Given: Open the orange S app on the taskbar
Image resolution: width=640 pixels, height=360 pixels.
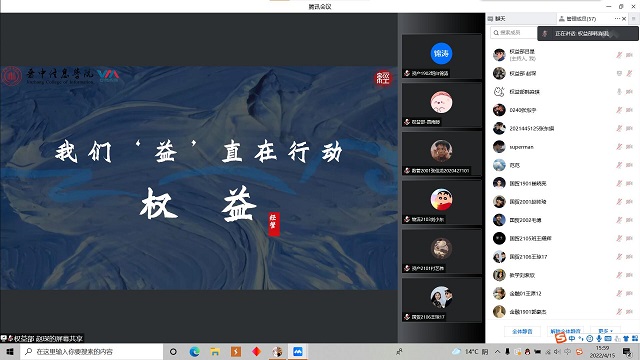Looking at the screenshot, I should [x=236, y=351].
